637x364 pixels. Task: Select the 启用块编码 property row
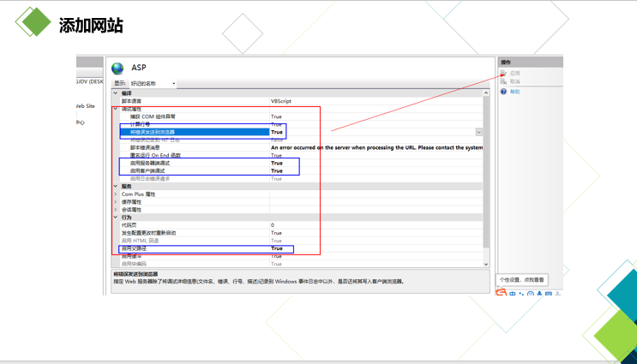click(301, 264)
